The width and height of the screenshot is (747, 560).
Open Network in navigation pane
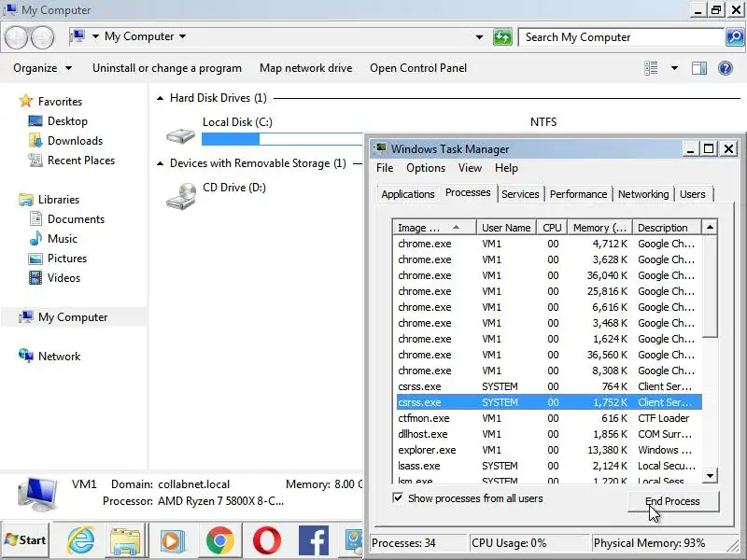tap(59, 357)
